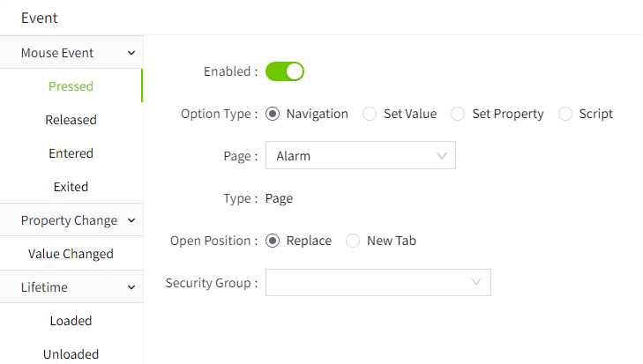
Task: Collapse the Mouse Event section chevron
Action: click(x=131, y=53)
